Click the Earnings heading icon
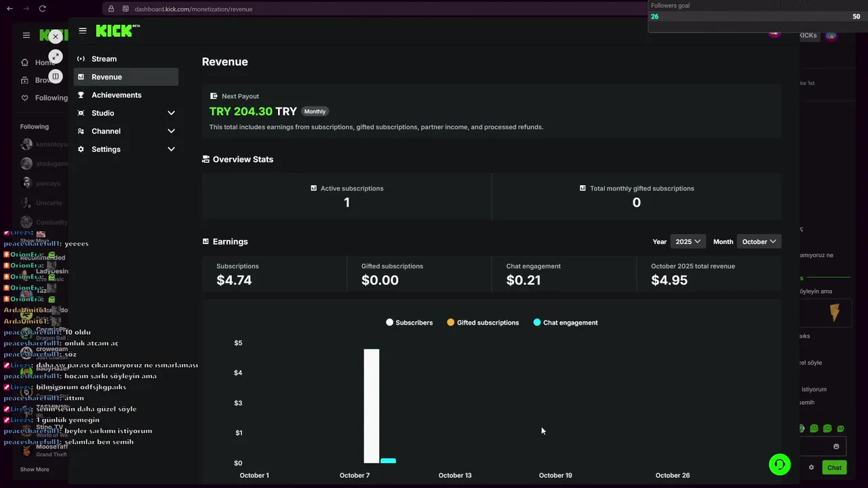Screen dimensions: 868x488 (205, 241)
